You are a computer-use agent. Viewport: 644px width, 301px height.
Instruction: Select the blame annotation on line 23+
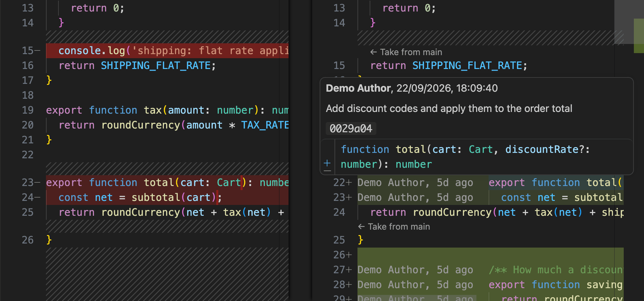tap(415, 198)
